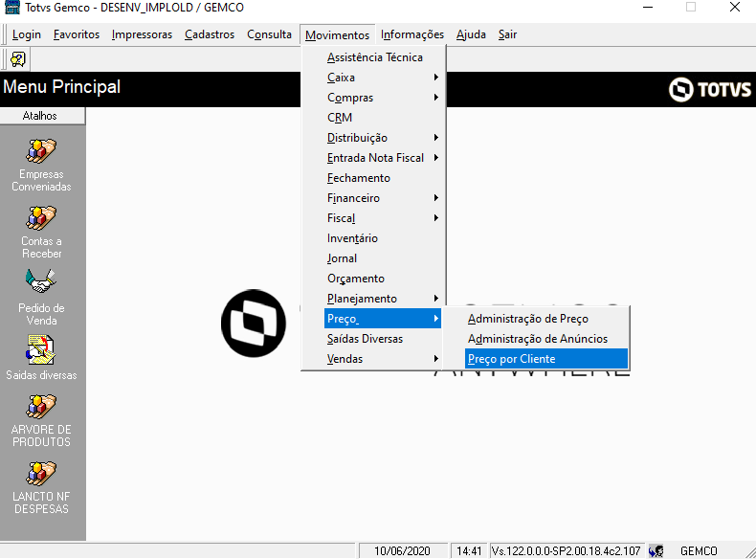Click the help balloon toolbar icon
756x559 pixels.
(18, 59)
